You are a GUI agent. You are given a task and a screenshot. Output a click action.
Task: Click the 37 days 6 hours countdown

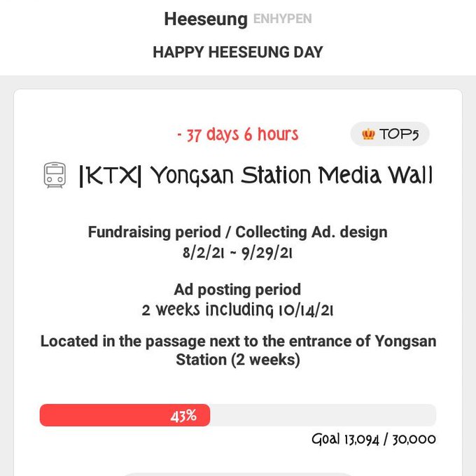238,134
